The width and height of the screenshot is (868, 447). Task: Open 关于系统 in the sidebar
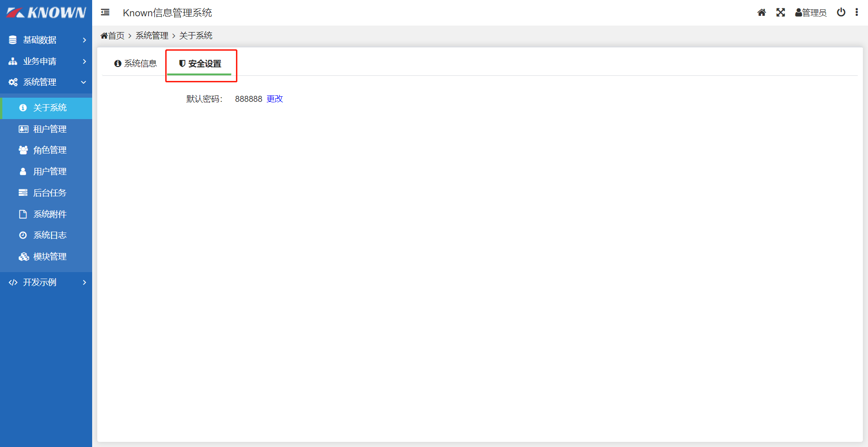point(46,108)
